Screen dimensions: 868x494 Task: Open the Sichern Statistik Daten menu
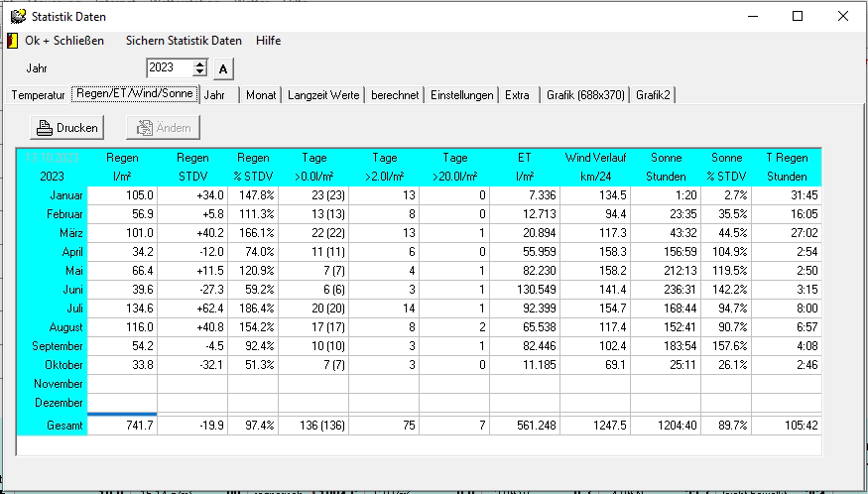point(184,41)
